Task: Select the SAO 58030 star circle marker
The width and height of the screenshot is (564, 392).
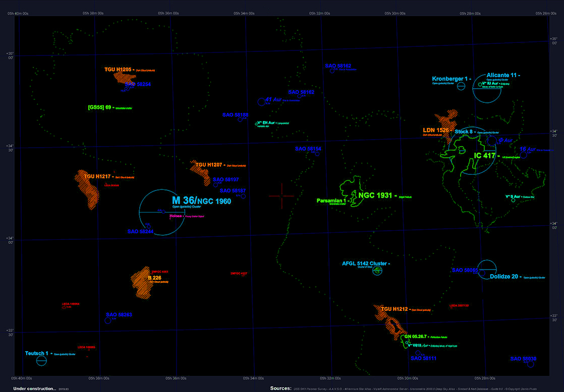Action: (x=530, y=364)
